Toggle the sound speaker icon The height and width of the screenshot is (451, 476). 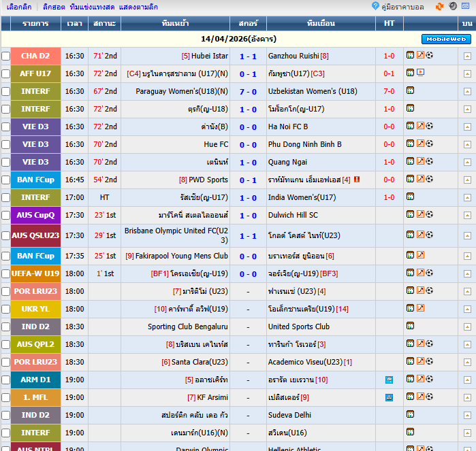pyautogui.click(x=453, y=7)
